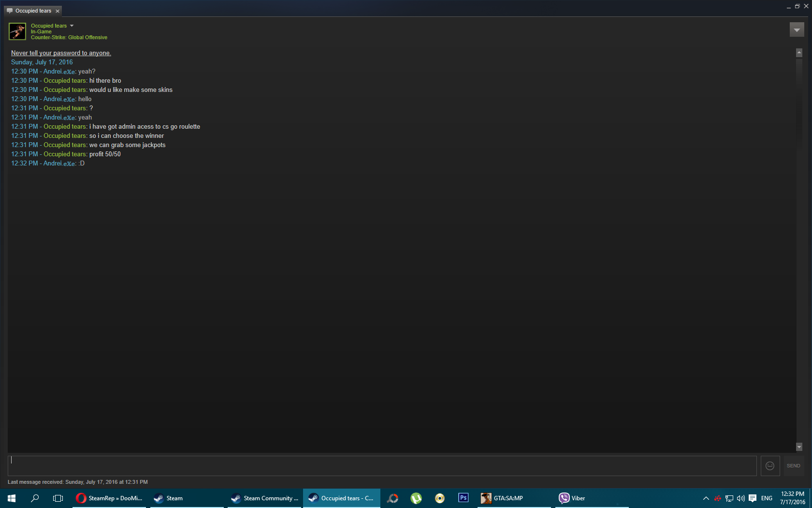
Task: Open Photoshop from the taskbar
Action: pyautogui.click(x=463, y=498)
